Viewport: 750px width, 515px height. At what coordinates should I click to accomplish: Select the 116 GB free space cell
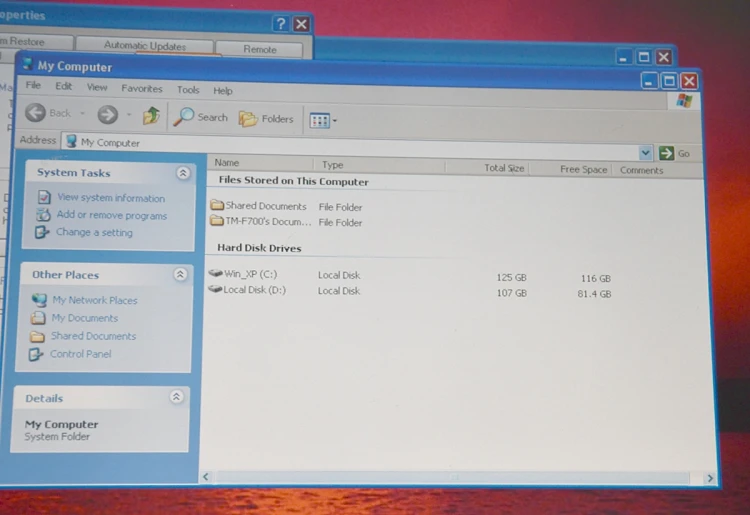pyautogui.click(x=596, y=278)
